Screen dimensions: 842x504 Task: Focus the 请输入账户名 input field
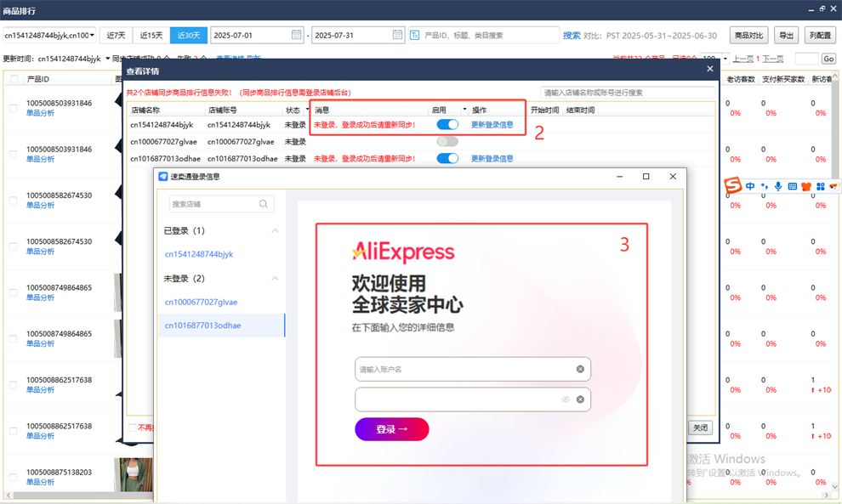[x=473, y=369]
